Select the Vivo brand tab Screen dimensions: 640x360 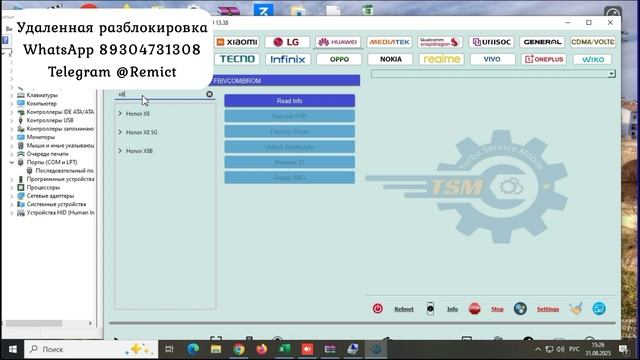492,59
